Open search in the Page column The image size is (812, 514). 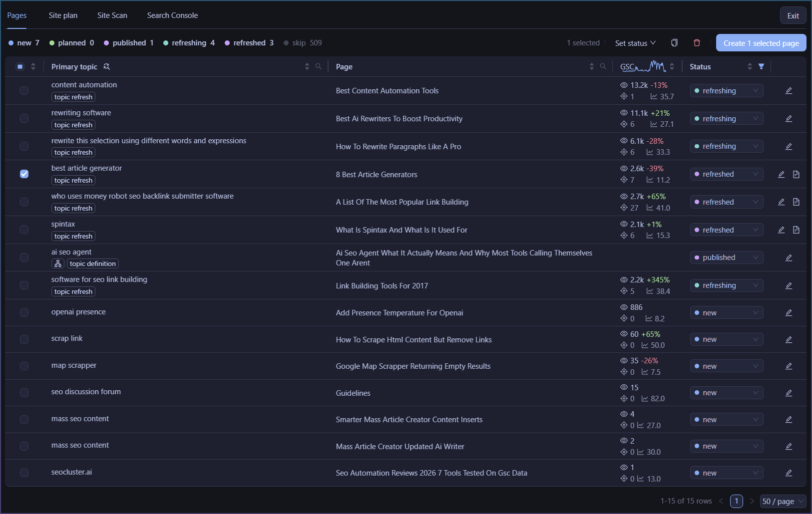(x=603, y=66)
